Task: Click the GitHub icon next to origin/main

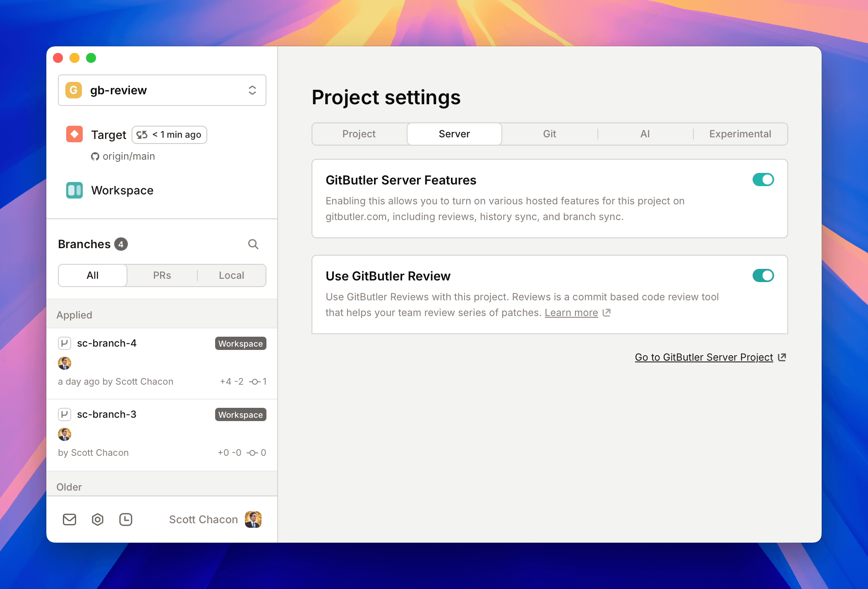Action: click(x=95, y=156)
